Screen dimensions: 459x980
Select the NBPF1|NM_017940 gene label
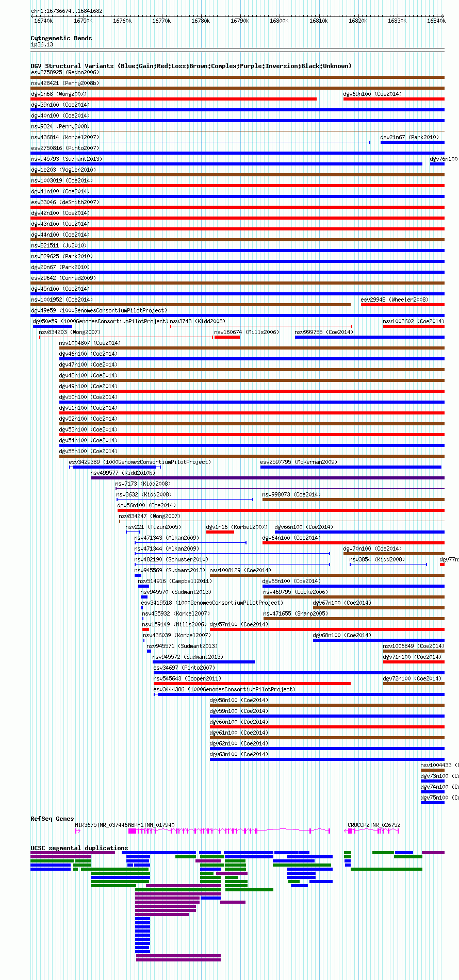pyautogui.click(x=151, y=825)
